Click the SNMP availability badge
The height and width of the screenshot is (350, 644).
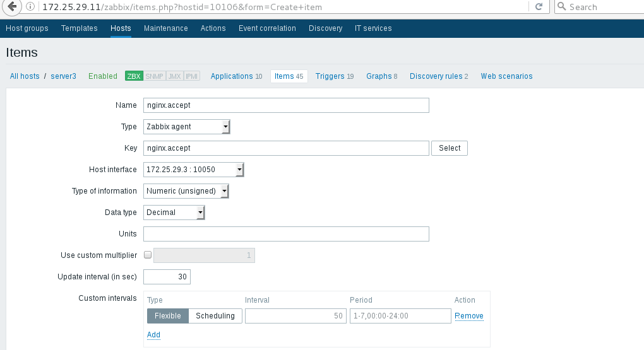pyautogui.click(x=155, y=76)
